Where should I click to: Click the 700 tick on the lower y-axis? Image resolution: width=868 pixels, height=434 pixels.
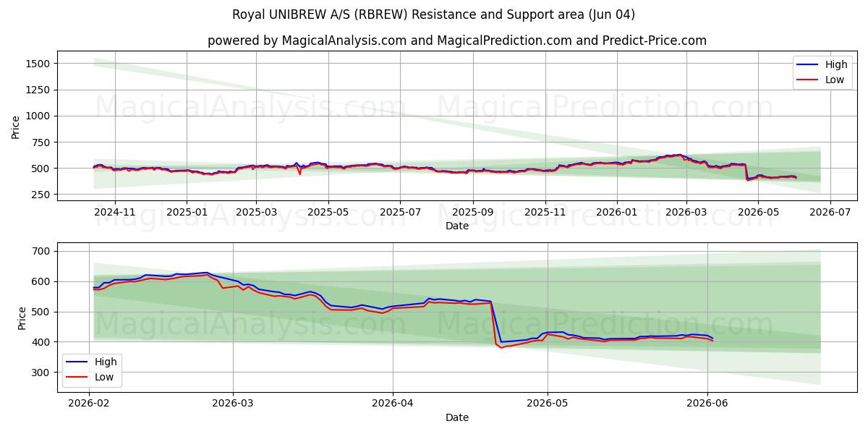41,251
